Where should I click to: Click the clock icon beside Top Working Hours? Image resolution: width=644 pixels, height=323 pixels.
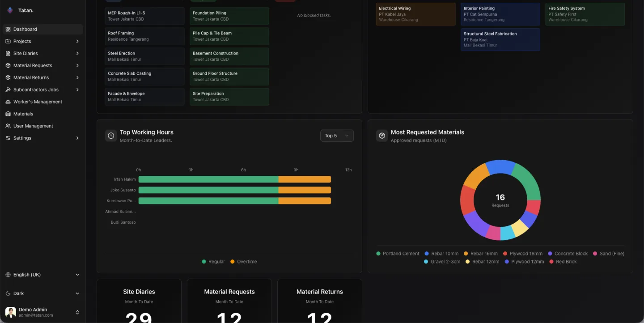(x=111, y=136)
